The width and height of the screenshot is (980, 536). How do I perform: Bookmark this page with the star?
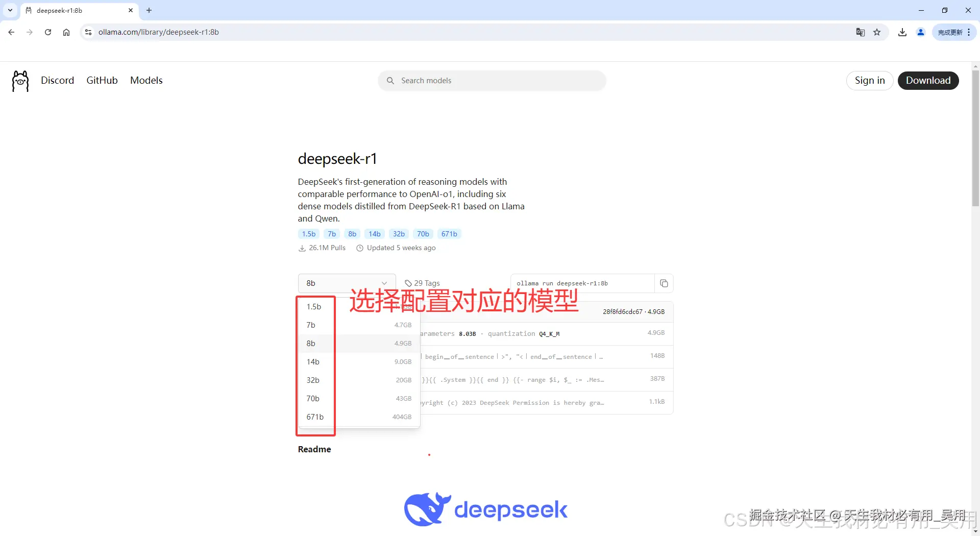(877, 32)
